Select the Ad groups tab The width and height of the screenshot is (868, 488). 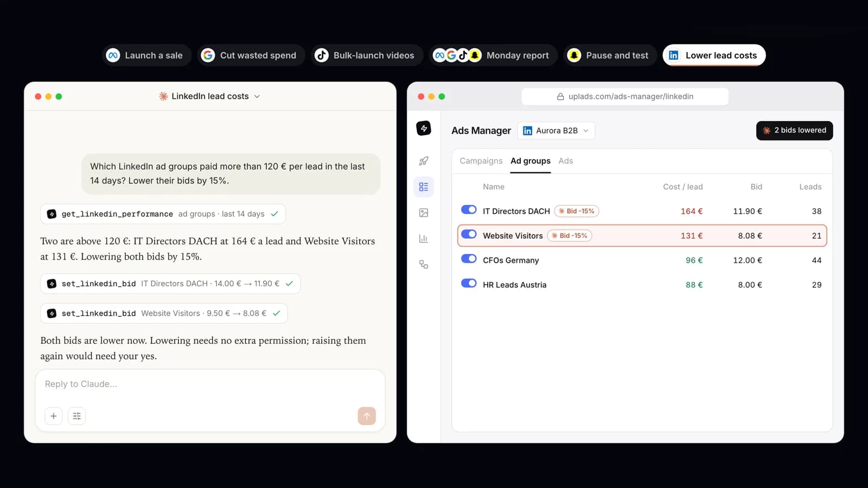coord(531,161)
